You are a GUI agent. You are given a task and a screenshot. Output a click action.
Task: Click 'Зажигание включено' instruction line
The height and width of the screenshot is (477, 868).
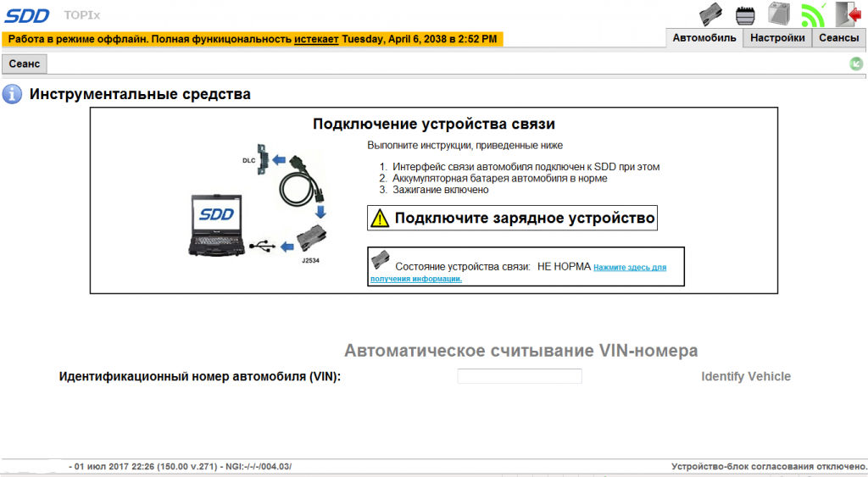click(x=441, y=190)
